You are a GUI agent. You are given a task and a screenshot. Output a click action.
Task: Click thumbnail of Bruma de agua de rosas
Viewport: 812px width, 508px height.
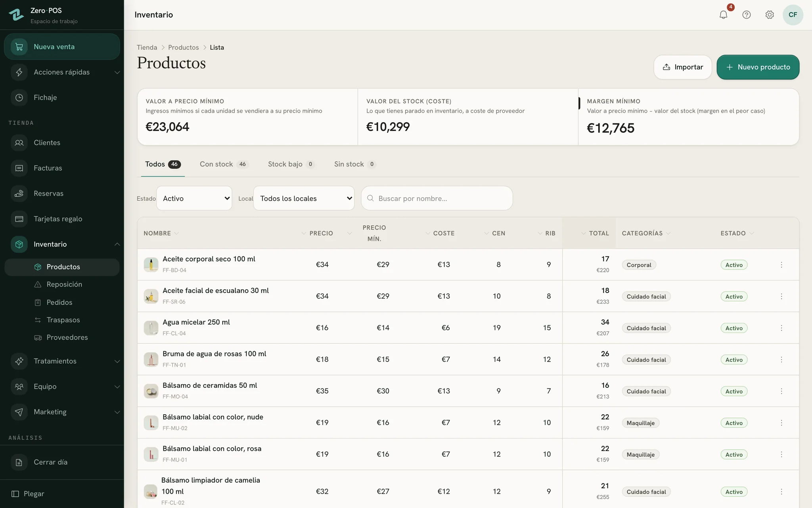151,359
